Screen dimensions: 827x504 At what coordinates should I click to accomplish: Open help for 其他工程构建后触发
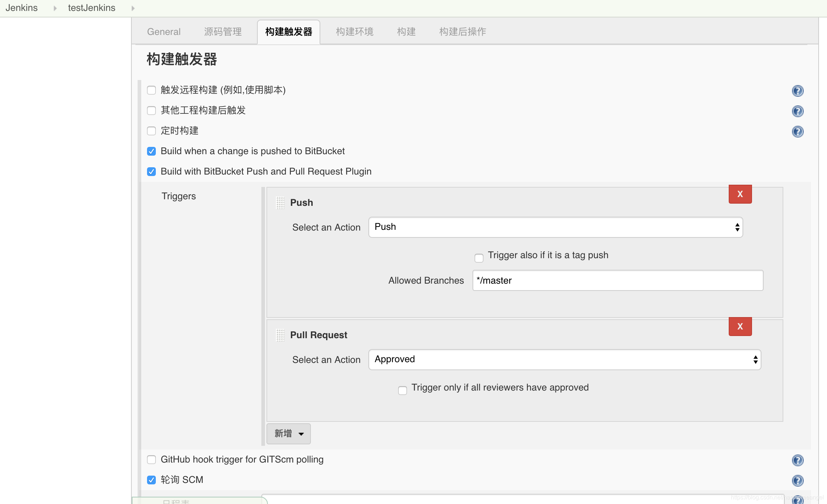pos(798,111)
